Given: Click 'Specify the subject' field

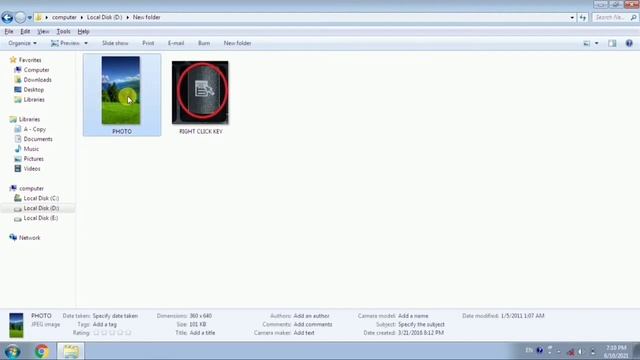Looking at the screenshot, I should point(421,324).
